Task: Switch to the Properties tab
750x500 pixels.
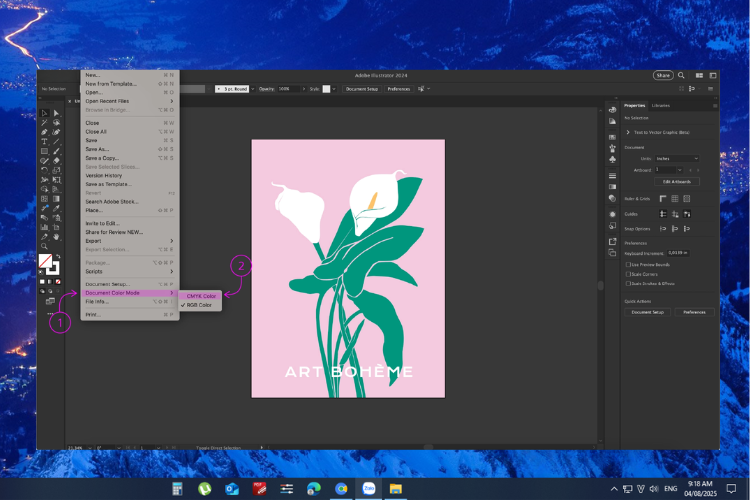Action: point(635,105)
